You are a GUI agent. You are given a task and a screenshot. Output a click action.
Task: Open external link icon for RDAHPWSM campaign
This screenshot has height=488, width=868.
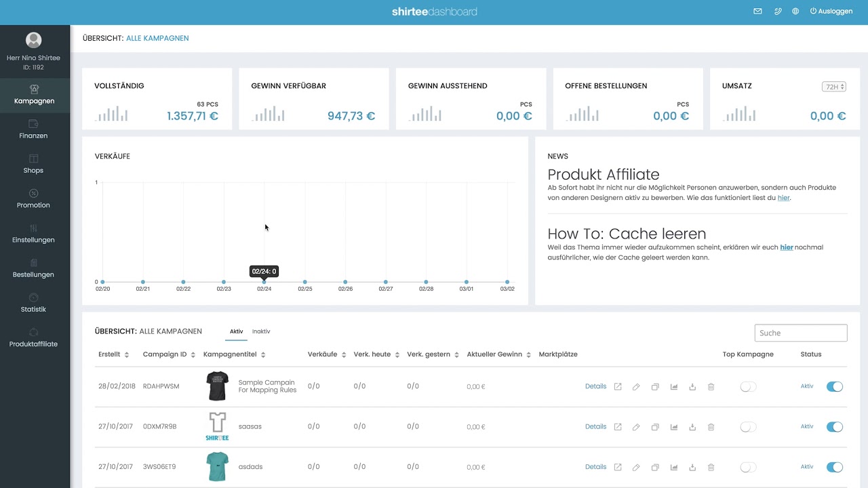(618, 387)
